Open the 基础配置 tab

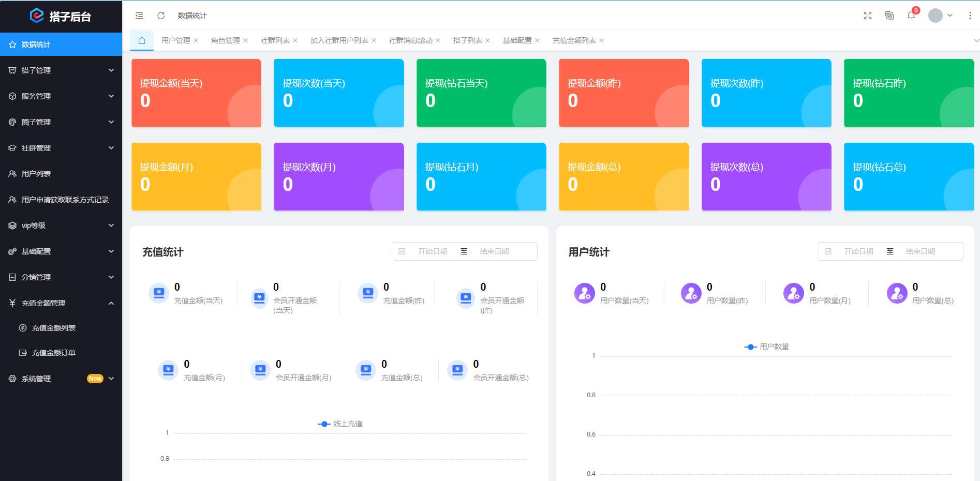(517, 40)
